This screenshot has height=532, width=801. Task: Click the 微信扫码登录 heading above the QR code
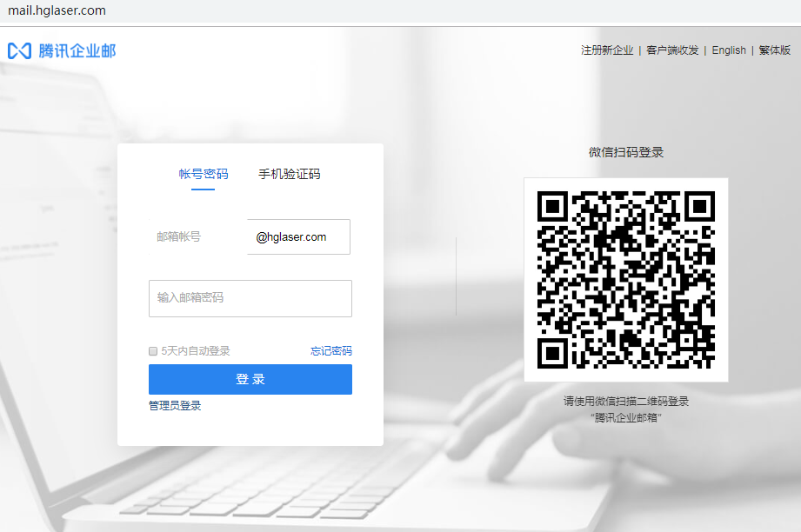click(x=625, y=151)
